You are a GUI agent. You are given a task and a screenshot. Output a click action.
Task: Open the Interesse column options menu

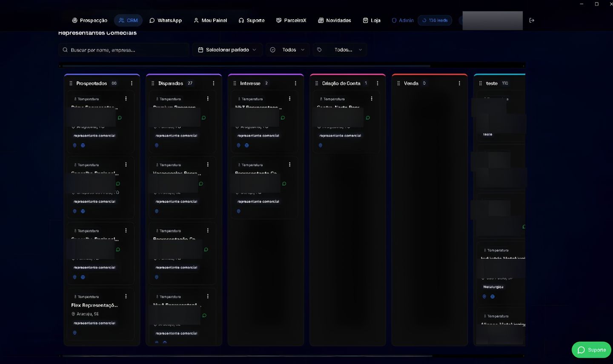coord(295,83)
